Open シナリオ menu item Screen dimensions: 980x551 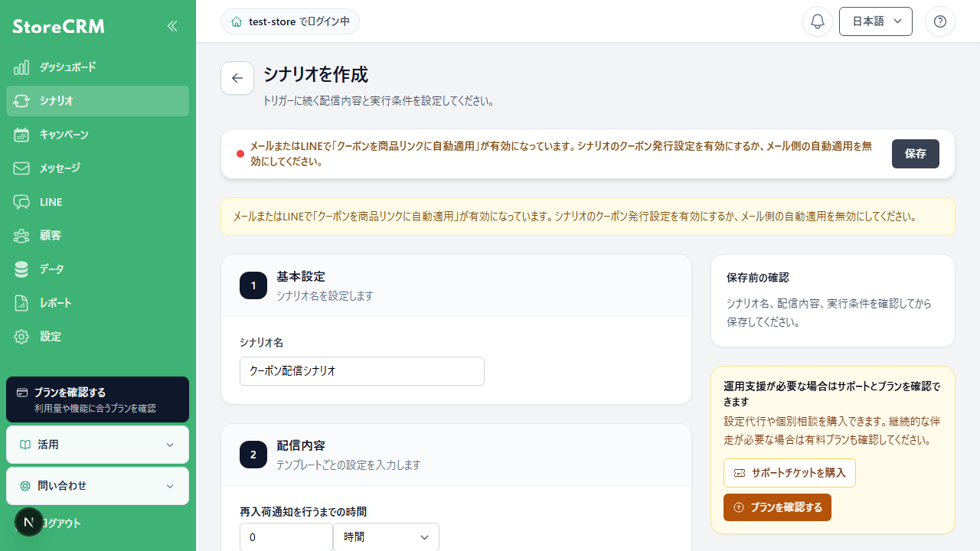pos(97,101)
